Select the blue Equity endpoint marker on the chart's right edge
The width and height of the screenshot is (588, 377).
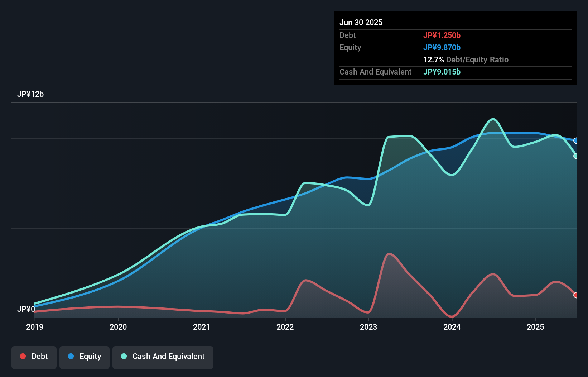click(576, 140)
